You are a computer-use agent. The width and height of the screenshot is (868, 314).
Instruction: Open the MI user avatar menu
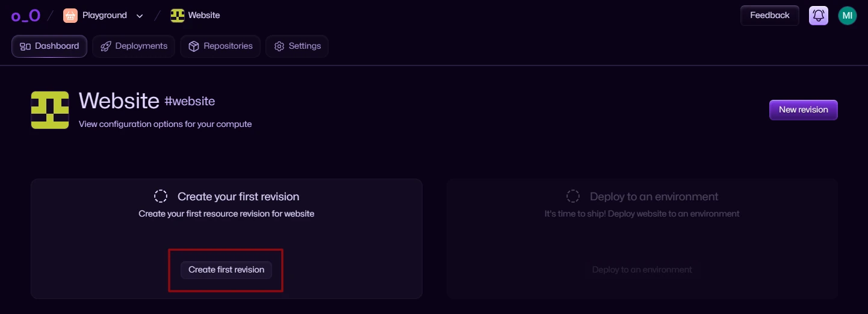pyautogui.click(x=847, y=16)
